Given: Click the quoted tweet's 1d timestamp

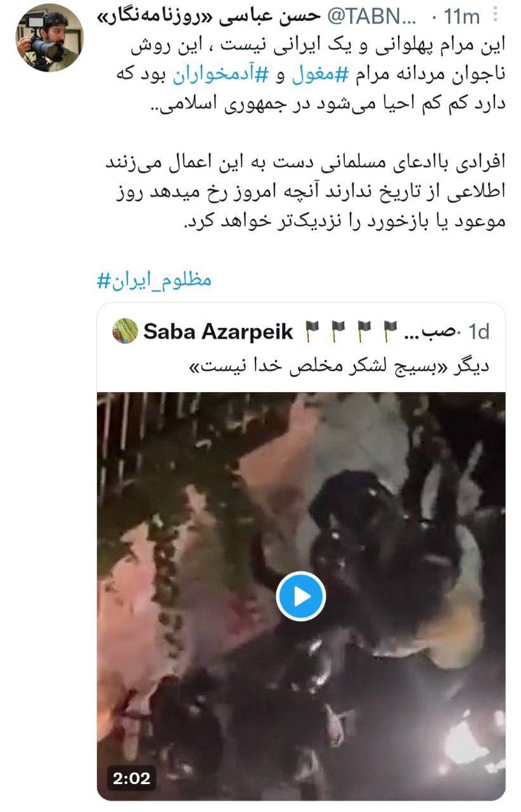Looking at the screenshot, I should click(x=479, y=331).
